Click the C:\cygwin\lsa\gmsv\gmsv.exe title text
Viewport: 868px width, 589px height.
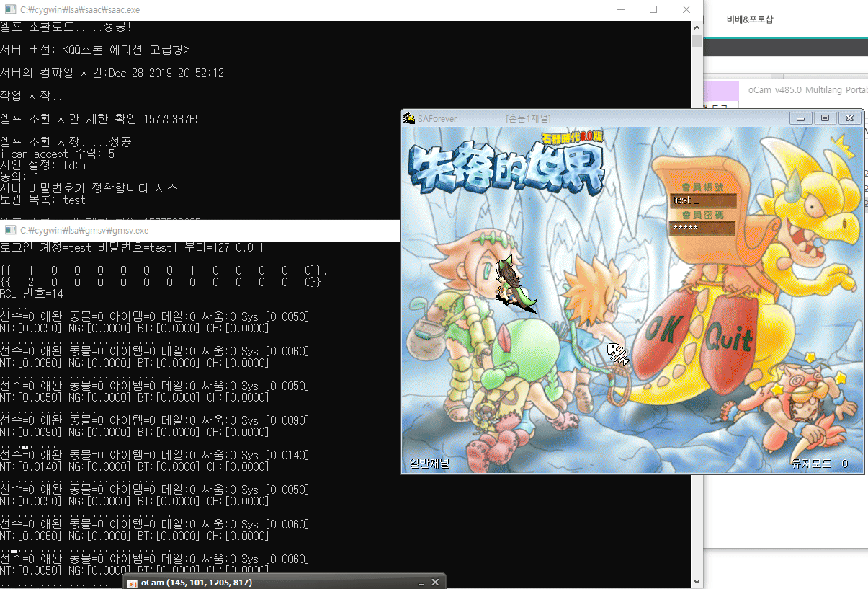pyautogui.click(x=84, y=231)
